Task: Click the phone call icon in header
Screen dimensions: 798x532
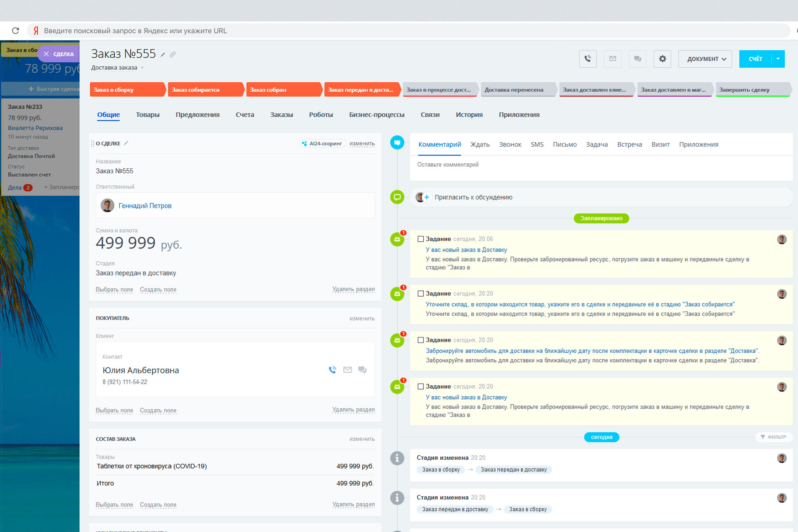Action: pos(588,59)
